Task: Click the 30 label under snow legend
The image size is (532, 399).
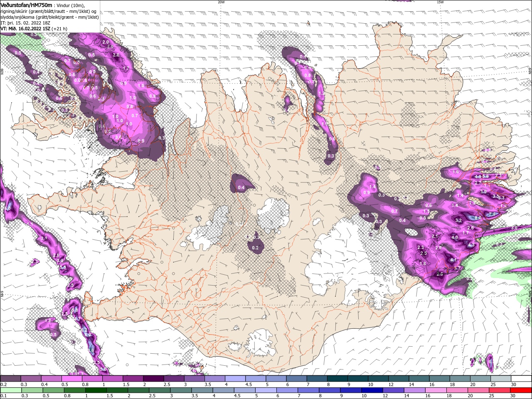Action: [x=514, y=384]
